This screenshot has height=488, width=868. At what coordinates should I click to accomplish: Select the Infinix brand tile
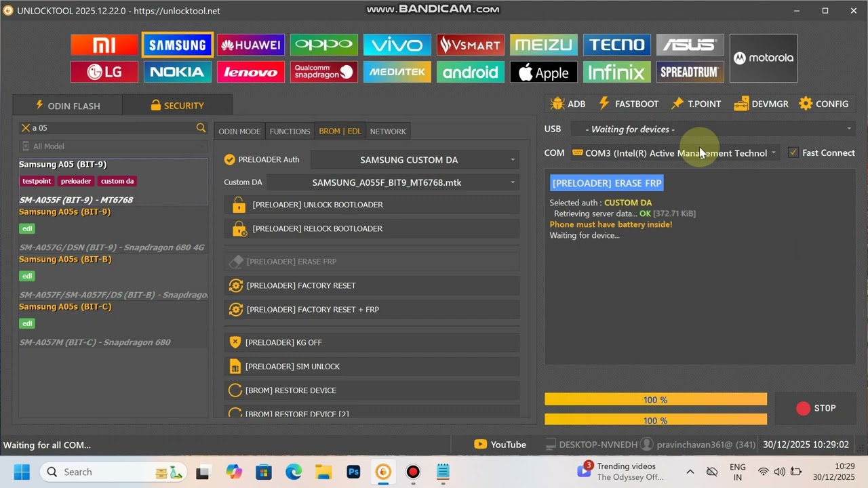[617, 72]
